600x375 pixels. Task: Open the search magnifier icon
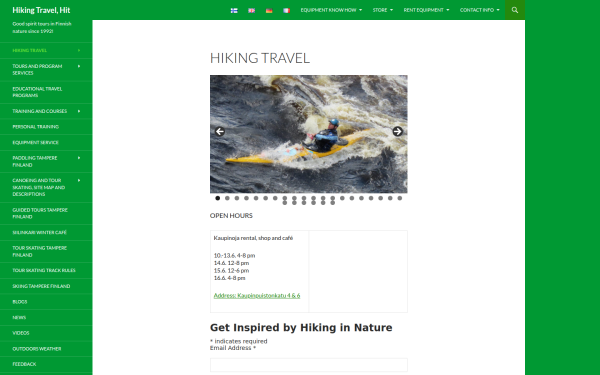coord(515,10)
